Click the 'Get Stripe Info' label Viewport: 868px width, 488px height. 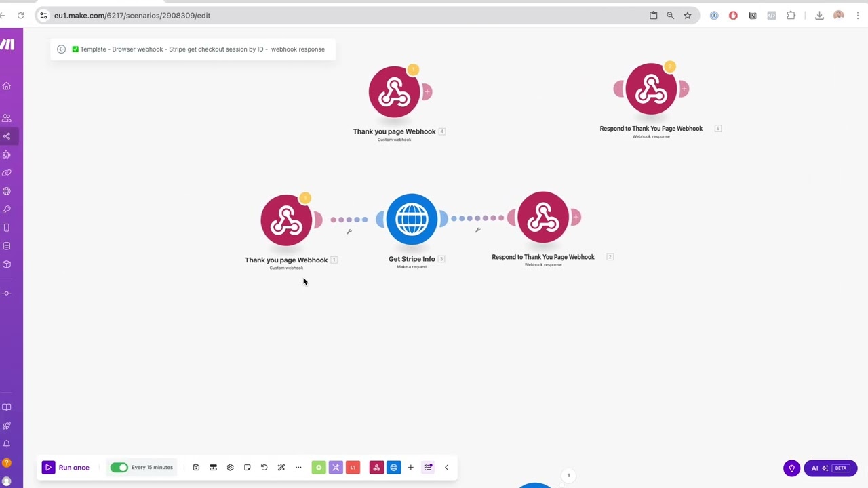412,259
